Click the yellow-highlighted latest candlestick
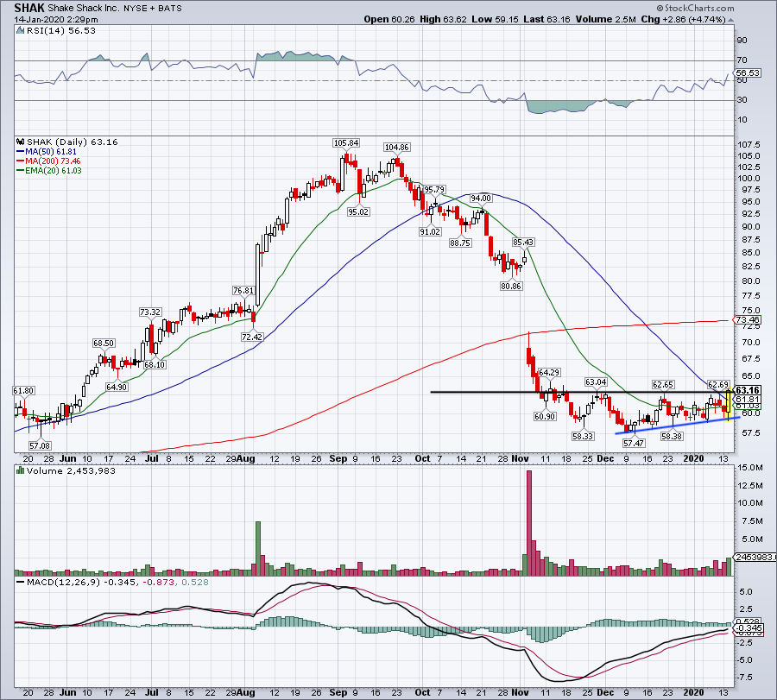777x700 pixels. pyautogui.click(x=729, y=404)
